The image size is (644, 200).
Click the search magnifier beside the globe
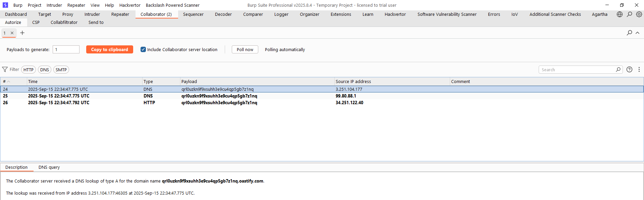tap(629, 14)
